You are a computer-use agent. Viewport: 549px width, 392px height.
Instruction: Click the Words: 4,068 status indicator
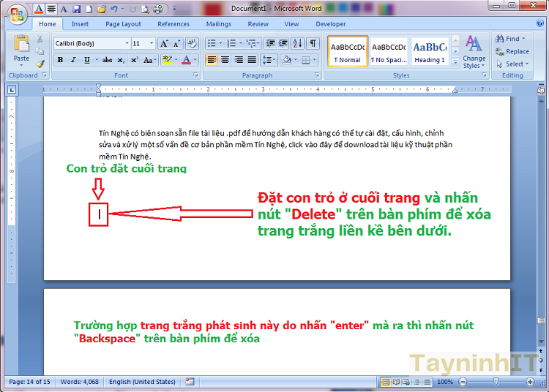point(79,382)
